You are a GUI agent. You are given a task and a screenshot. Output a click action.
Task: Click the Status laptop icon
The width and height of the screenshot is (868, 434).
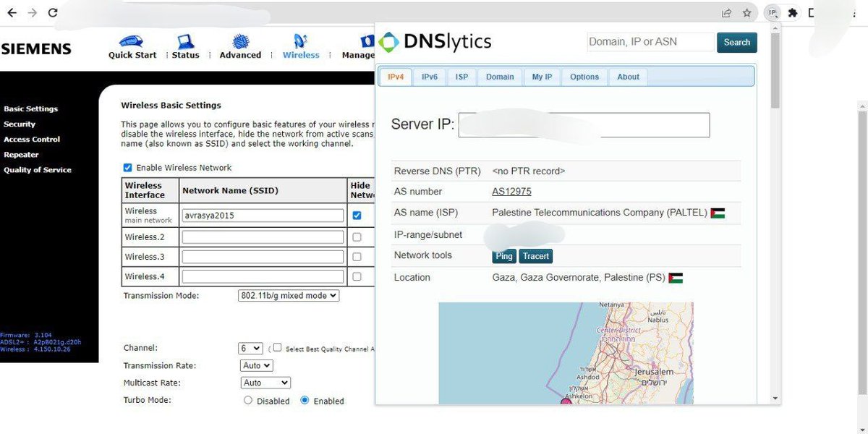(186, 41)
